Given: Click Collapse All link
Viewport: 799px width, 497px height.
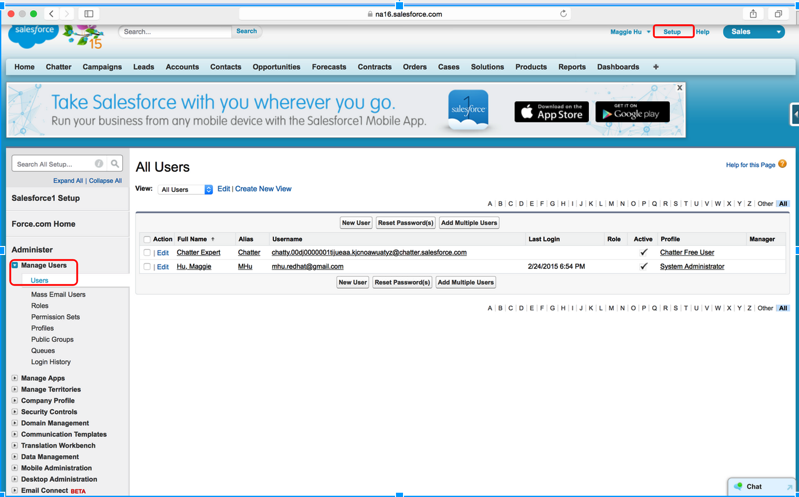Looking at the screenshot, I should [x=105, y=180].
